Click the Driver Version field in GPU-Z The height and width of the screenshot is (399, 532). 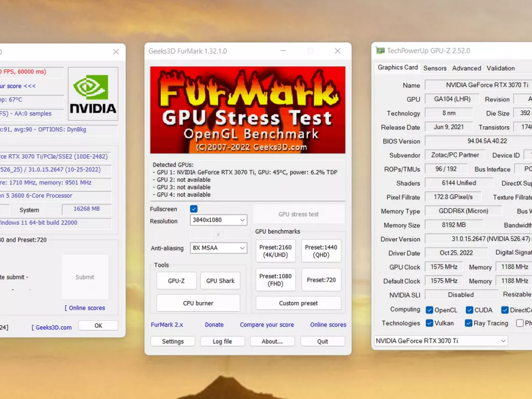479,239
